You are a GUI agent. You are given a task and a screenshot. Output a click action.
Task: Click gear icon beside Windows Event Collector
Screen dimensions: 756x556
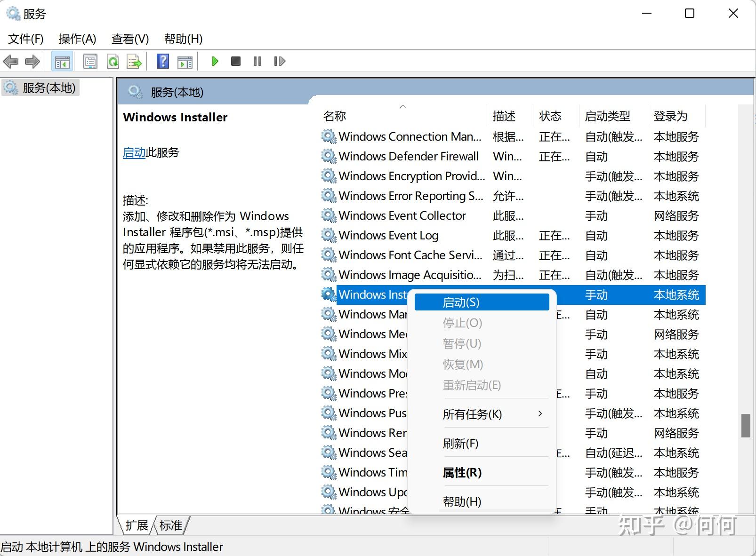[328, 215]
